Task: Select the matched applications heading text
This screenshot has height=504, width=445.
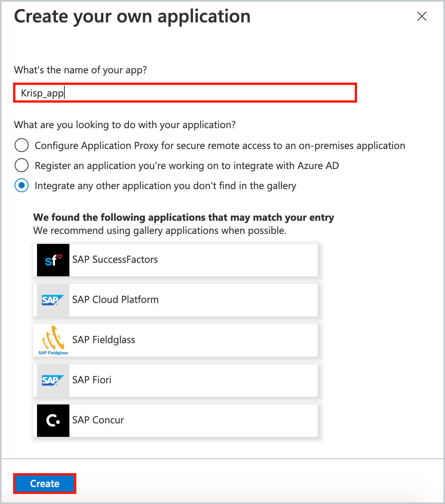Action: [183, 217]
